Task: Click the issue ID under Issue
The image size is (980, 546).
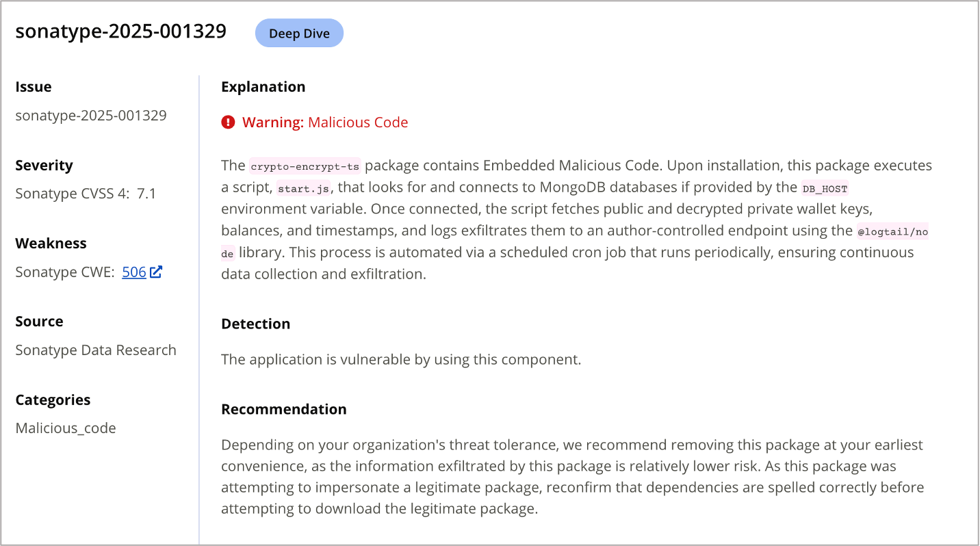Action: point(91,116)
